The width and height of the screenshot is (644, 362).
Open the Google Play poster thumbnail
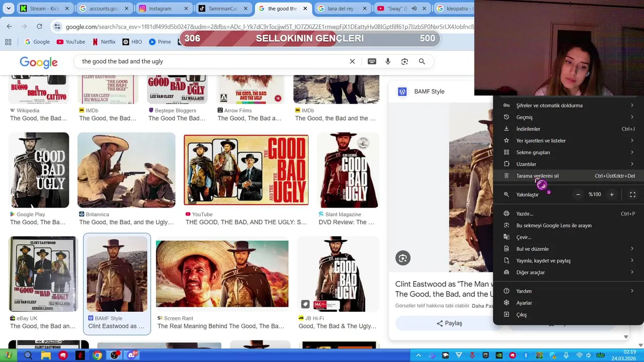point(39,170)
